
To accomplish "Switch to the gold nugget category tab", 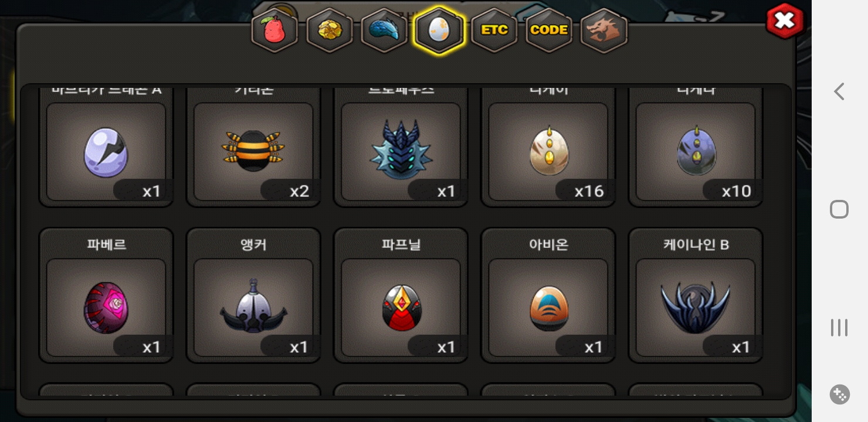I will (x=330, y=30).
